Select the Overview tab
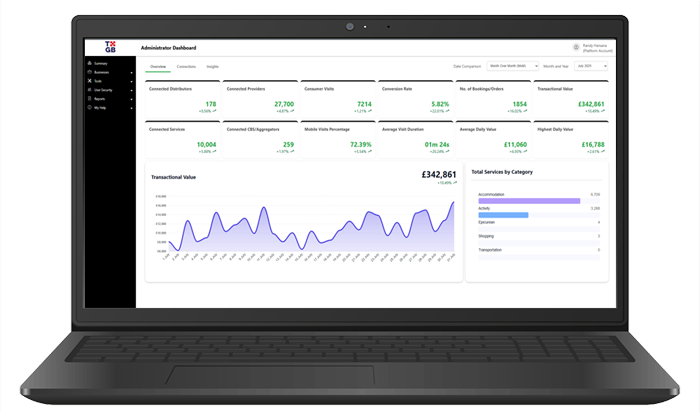700x414 pixels. (158, 67)
